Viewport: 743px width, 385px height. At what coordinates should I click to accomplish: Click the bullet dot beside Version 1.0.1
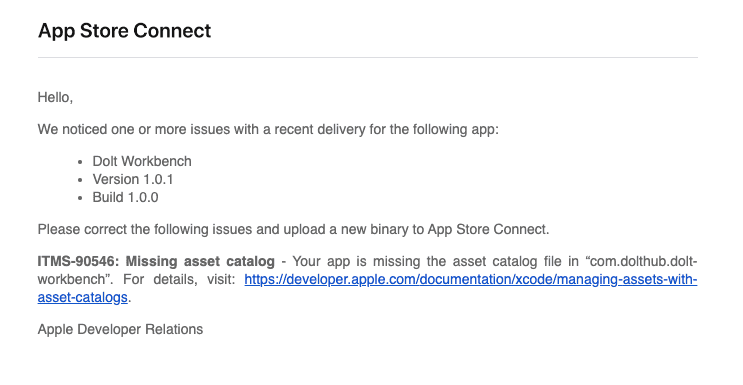click(80, 180)
